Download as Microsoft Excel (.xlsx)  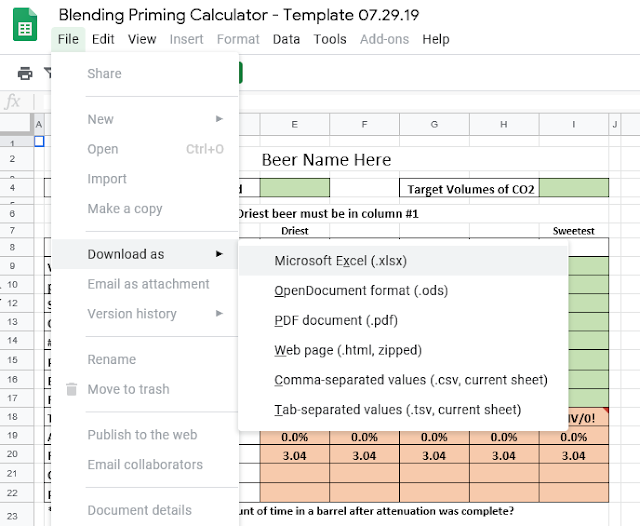(x=403, y=261)
